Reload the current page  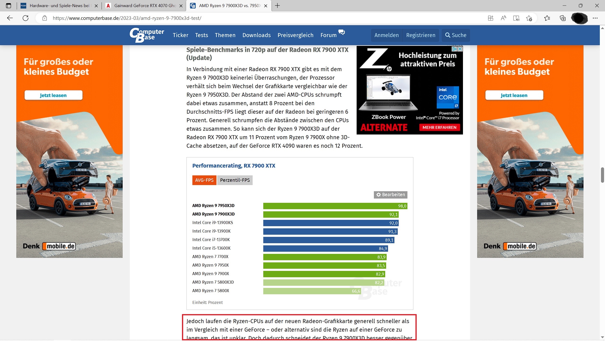click(x=26, y=18)
